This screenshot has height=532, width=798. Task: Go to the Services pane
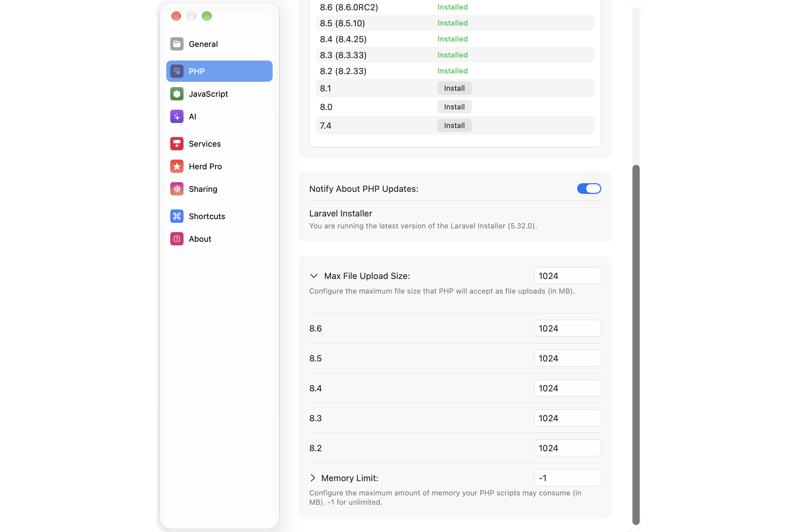pos(219,144)
